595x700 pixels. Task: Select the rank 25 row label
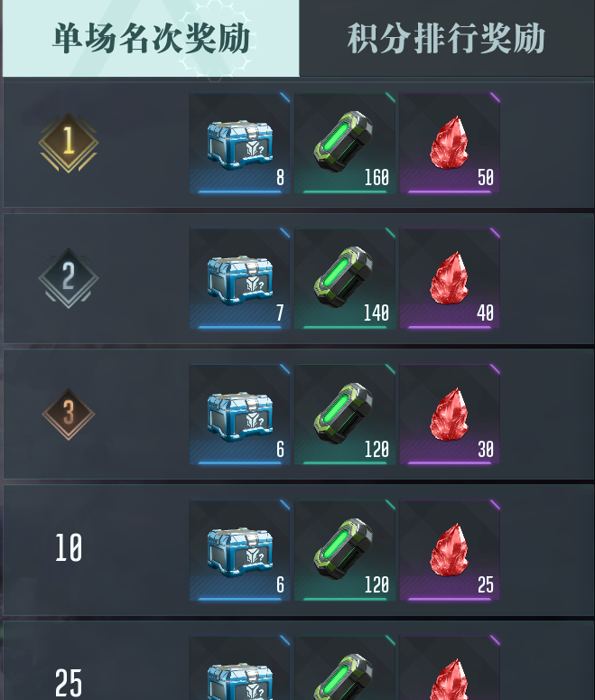coord(69,683)
